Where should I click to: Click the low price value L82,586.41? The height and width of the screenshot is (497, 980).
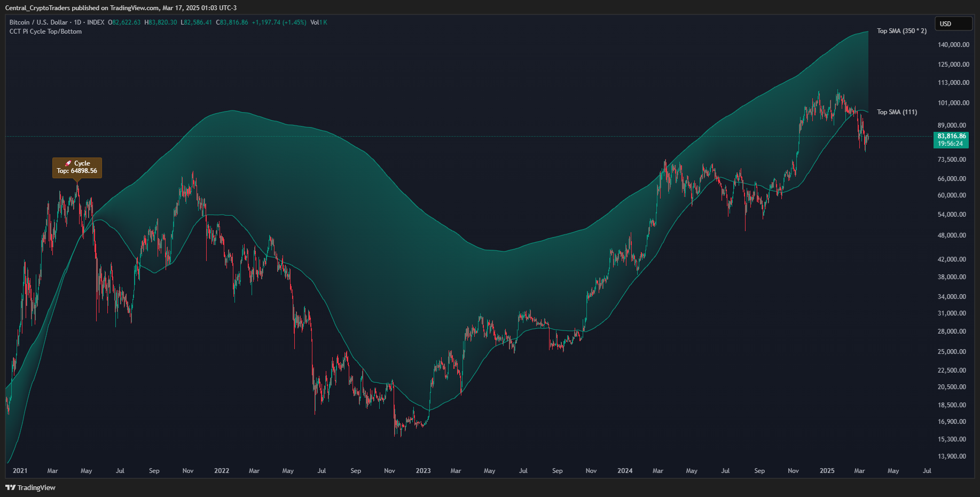click(x=197, y=22)
